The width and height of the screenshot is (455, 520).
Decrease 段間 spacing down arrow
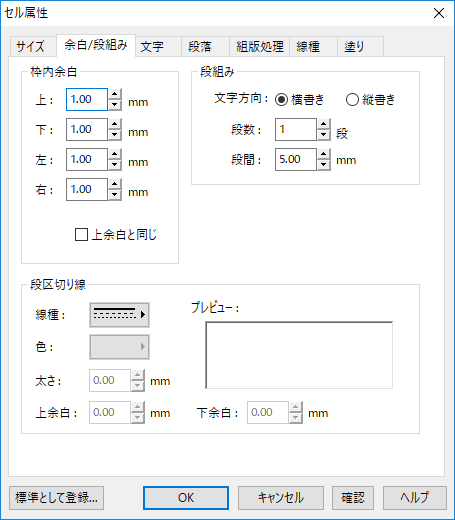[x=324, y=165]
